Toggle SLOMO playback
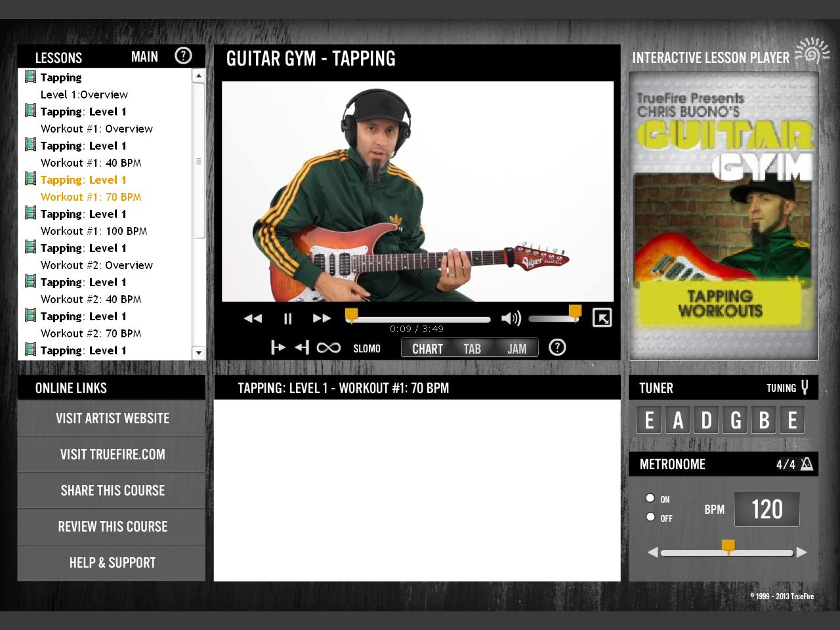The height and width of the screenshot is (630, 840). [x=367, y=348]
